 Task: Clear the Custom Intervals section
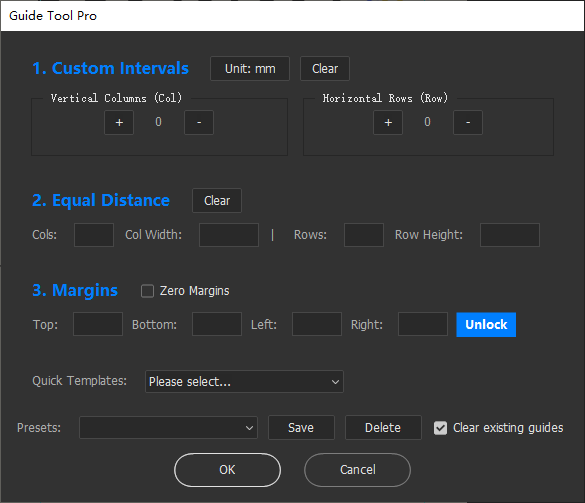click(x=325, y=69)
